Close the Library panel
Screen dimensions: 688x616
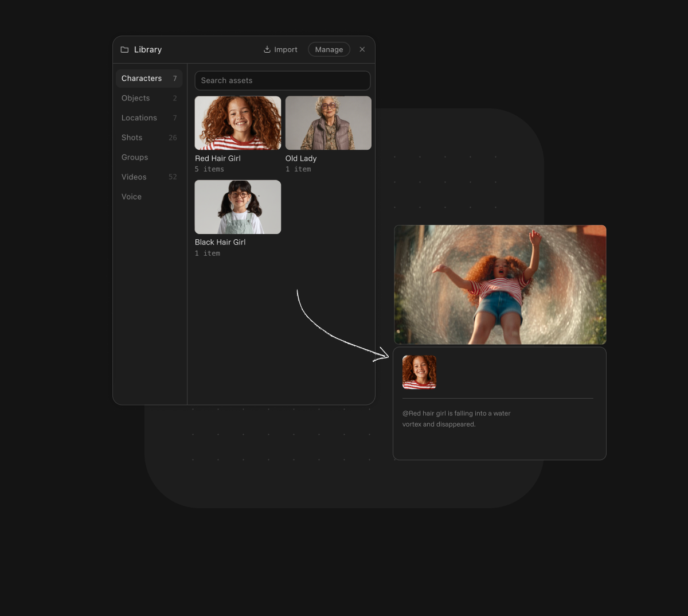coord(362,50)
